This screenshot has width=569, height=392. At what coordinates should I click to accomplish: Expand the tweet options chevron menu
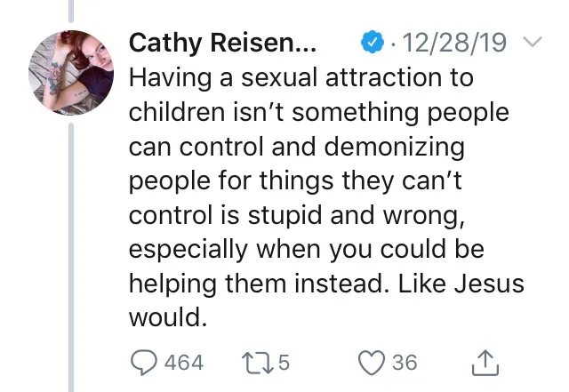(x=533, y=42)
